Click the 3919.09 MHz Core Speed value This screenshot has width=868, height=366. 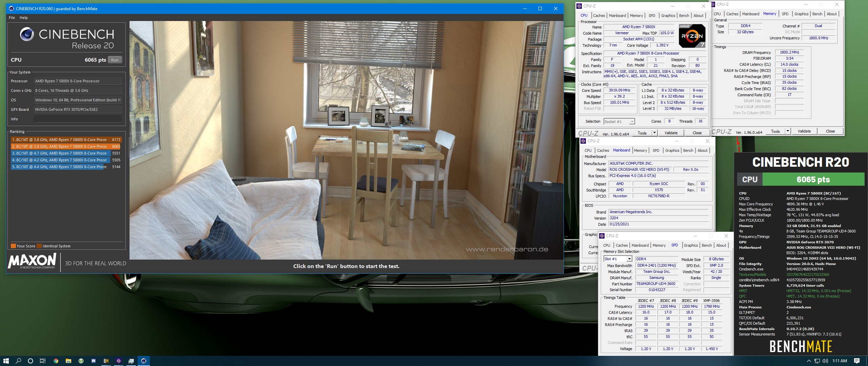[619, 90]
